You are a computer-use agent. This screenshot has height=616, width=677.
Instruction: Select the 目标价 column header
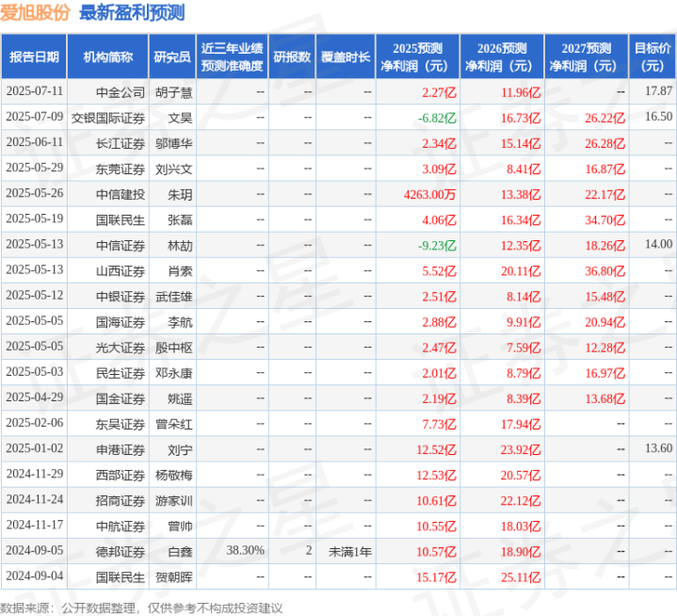pos(653,57)
